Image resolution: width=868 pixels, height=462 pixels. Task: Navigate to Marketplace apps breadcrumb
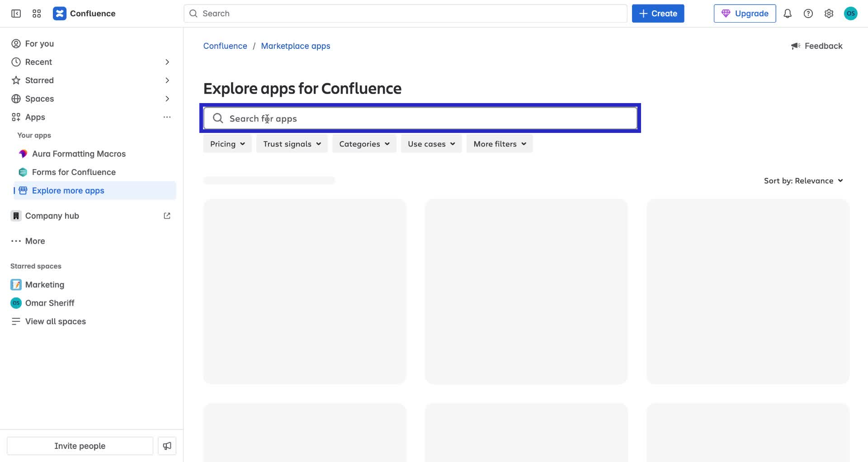(x=296, y=46)
